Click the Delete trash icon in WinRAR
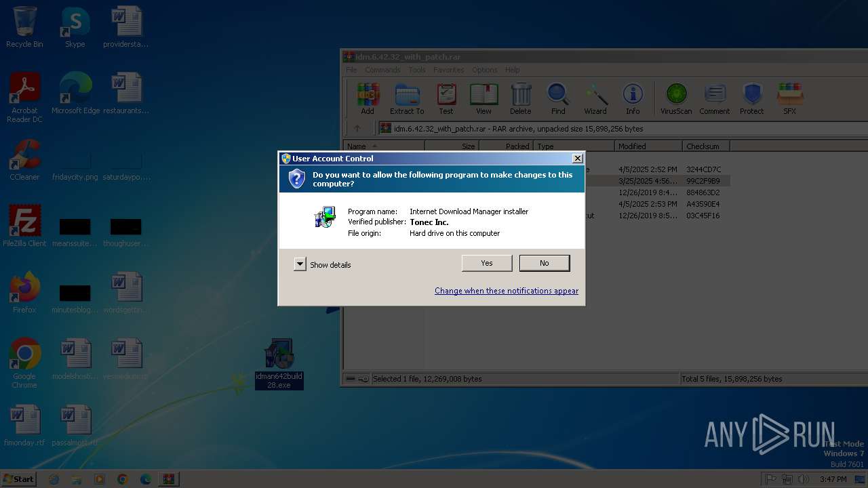Image resolution: width=868 pixels, height=488 pixels. (521, 99)
